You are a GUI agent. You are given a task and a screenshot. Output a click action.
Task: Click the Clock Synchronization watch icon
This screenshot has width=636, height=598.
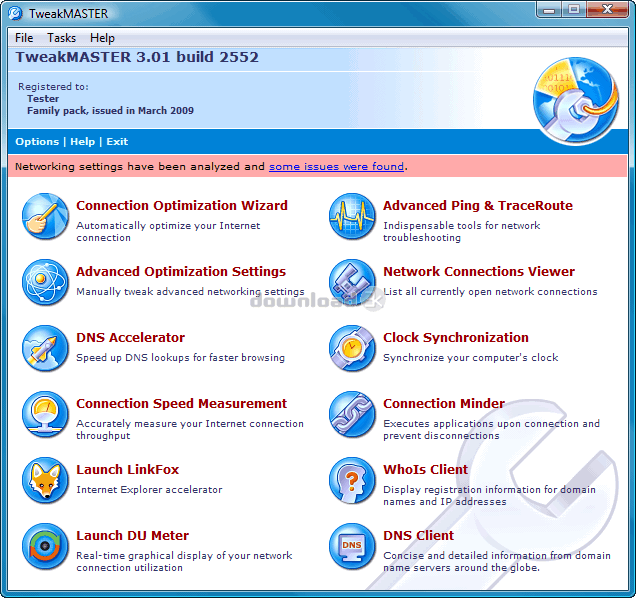point(352,348)
